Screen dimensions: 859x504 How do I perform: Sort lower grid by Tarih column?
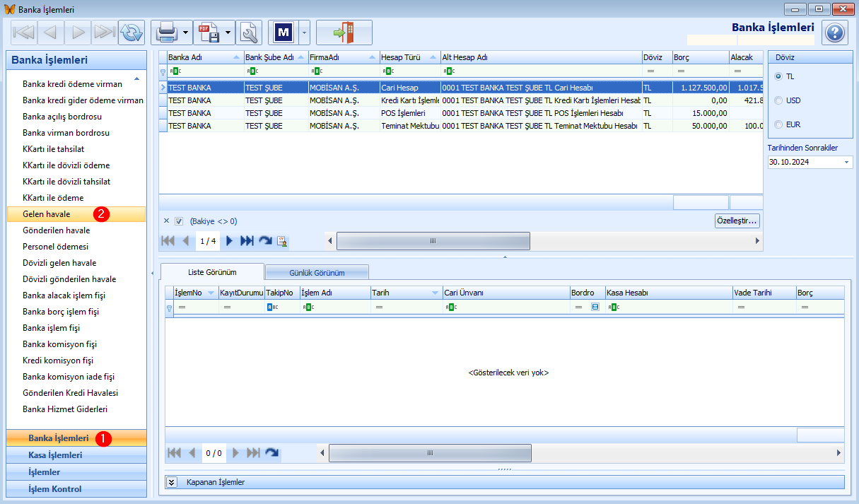[406, 293]
